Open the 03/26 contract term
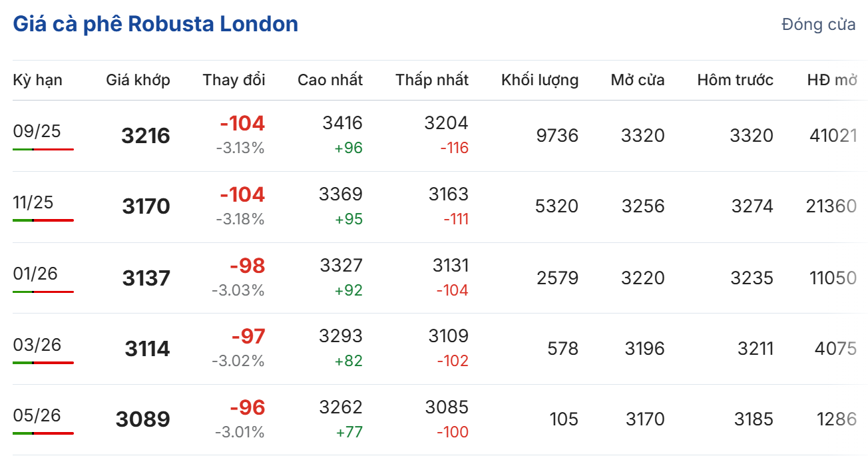Viewport: 868px width, 458px height. (37, 345)
